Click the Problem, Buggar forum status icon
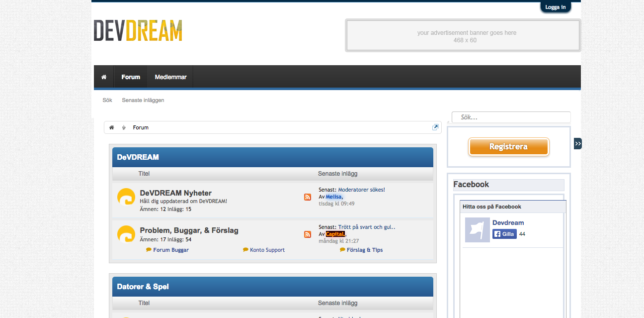The height and width of the screenshot is (318, 644). coord(126,234)
